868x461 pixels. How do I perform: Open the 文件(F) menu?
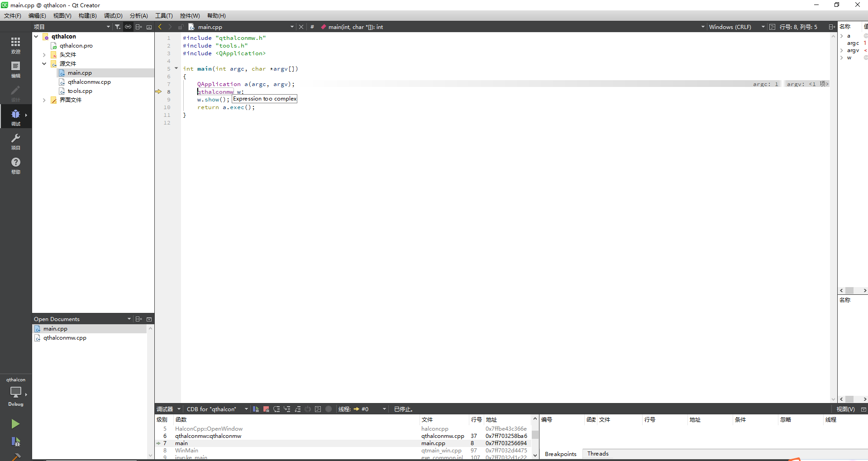[13, 15]
